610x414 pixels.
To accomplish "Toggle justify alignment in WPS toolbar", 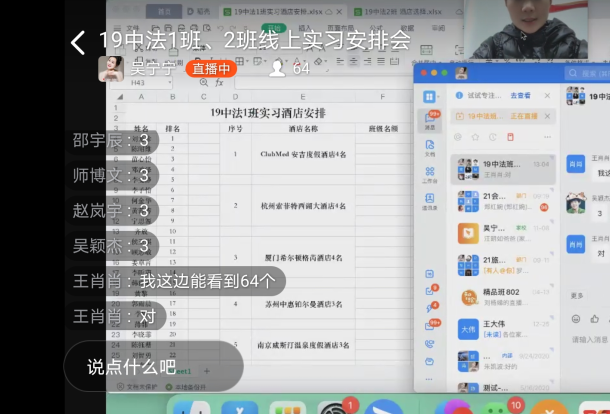I will [x=381, y=61].
